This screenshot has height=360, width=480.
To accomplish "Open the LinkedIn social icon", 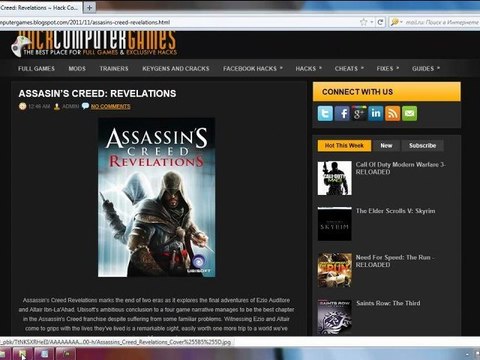I will coord(376,114).
